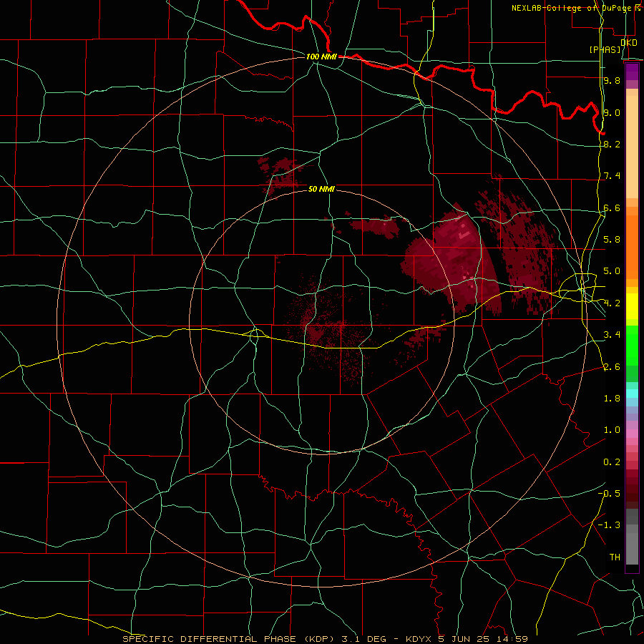Click the 7.4 scale label
644x644 pixels.
coord(612,176)
